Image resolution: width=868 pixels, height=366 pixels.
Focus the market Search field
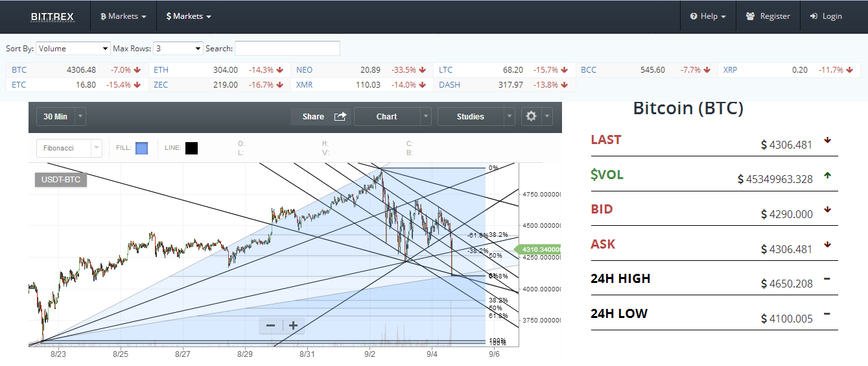pyautogui.click(x=287, y=49)
